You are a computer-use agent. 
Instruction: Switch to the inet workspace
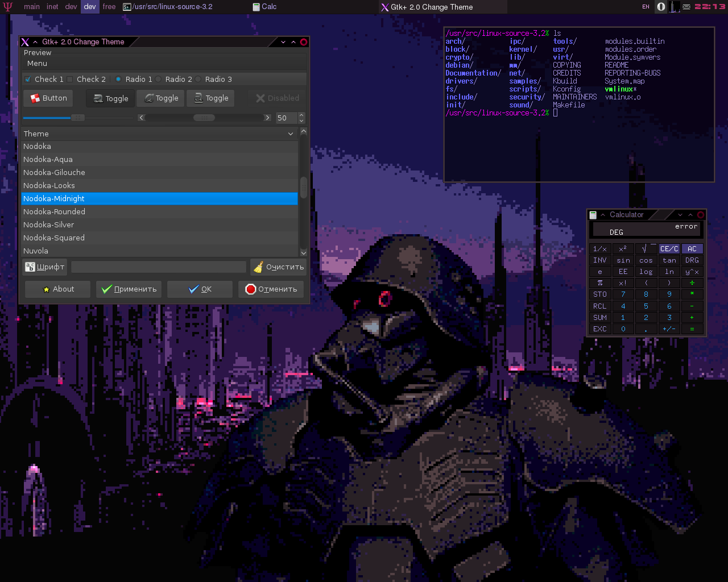coord(52,7)
